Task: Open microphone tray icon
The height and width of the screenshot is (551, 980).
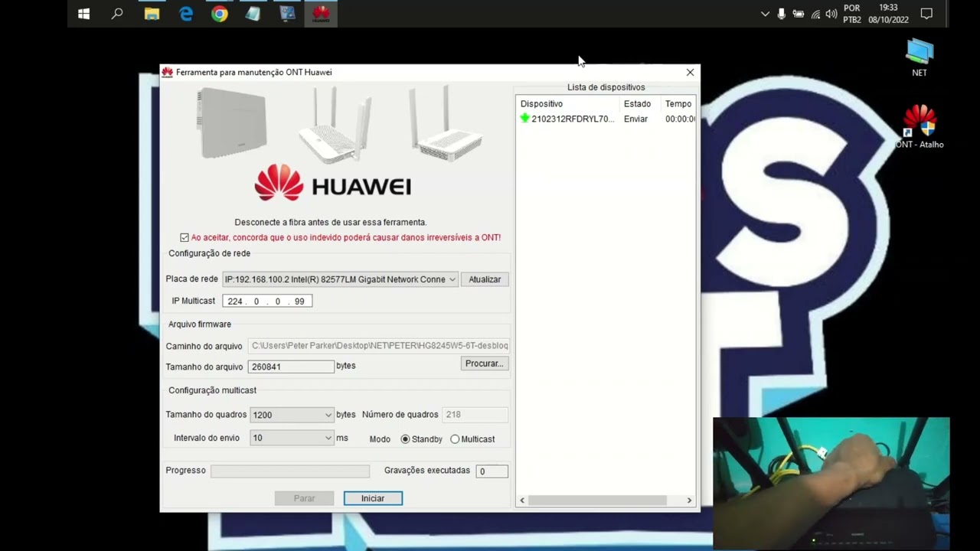Action: coord(782,14)
